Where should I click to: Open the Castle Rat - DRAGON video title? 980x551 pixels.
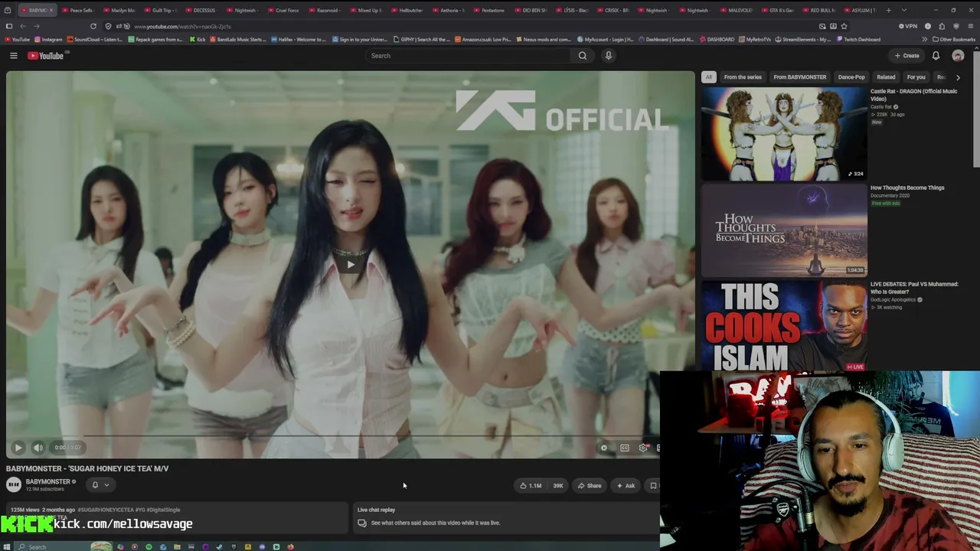coord(913,95)
